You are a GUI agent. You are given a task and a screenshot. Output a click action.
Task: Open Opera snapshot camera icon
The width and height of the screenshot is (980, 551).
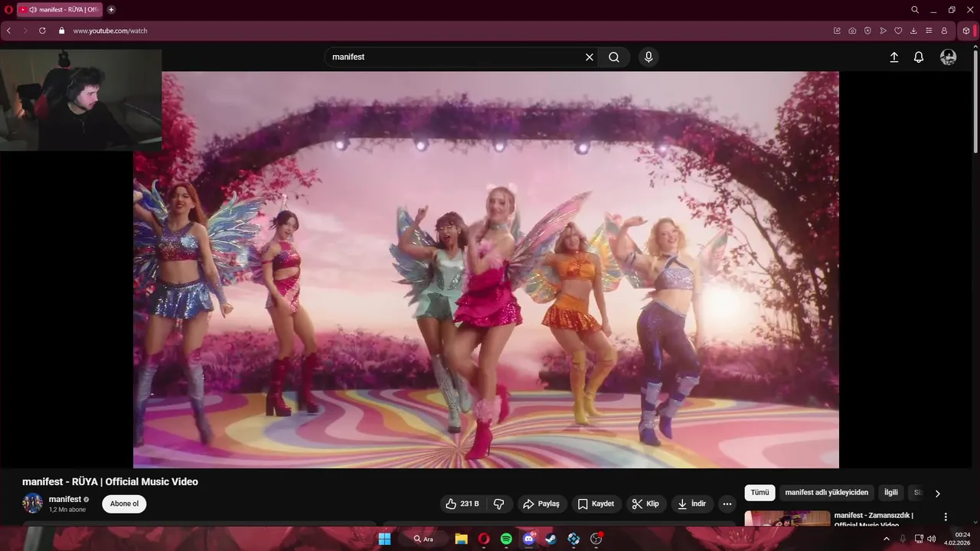(x=852, y=31)
